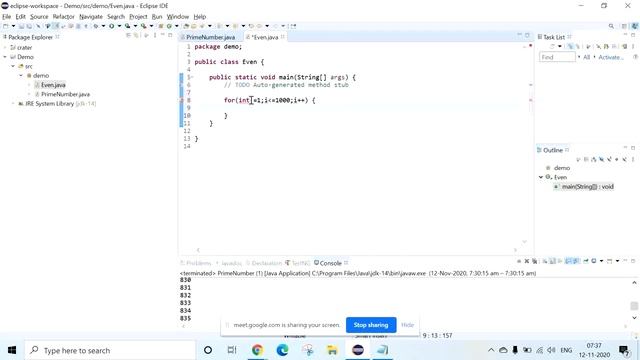
Task: Open dropdown arrow beside the Debug button
Action: pyautogui.click(x=103, y=26)
